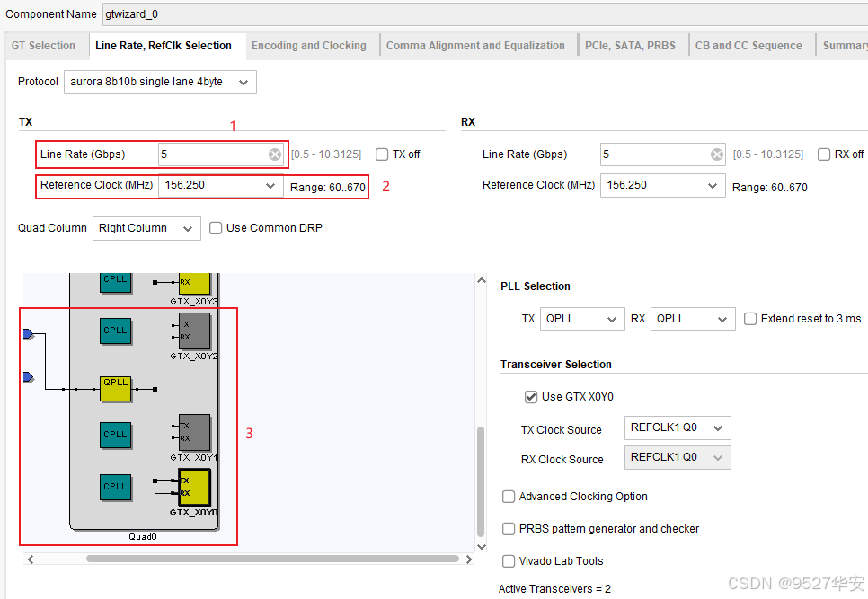This screenshot has width=868, height=599.
Task: Click the CPLL block beside GTX_X0Y0
Action: coord(115,488)
